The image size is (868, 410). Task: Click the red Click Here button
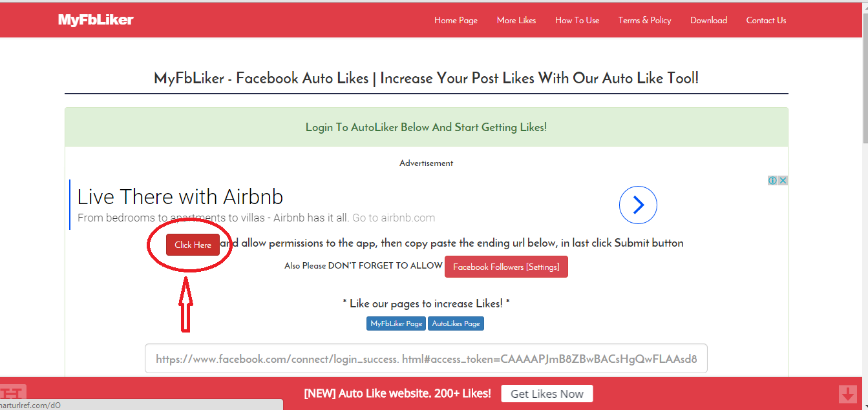(193, 245)
